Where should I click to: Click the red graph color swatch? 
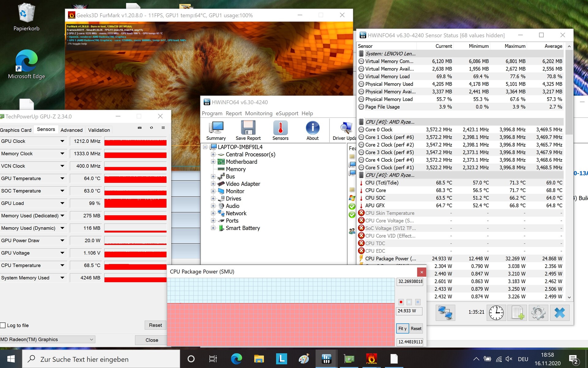[x=401, y=302]
